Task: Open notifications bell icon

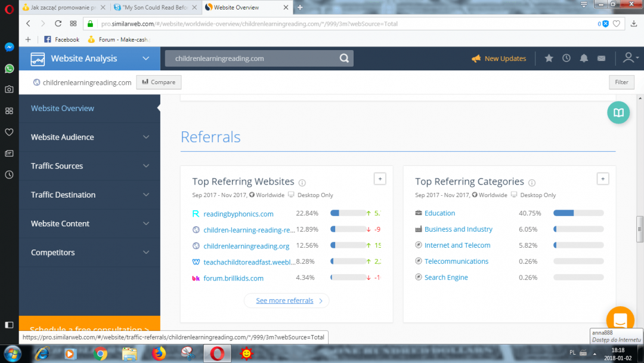Action: pyautogui.click(x=584, y=59)
